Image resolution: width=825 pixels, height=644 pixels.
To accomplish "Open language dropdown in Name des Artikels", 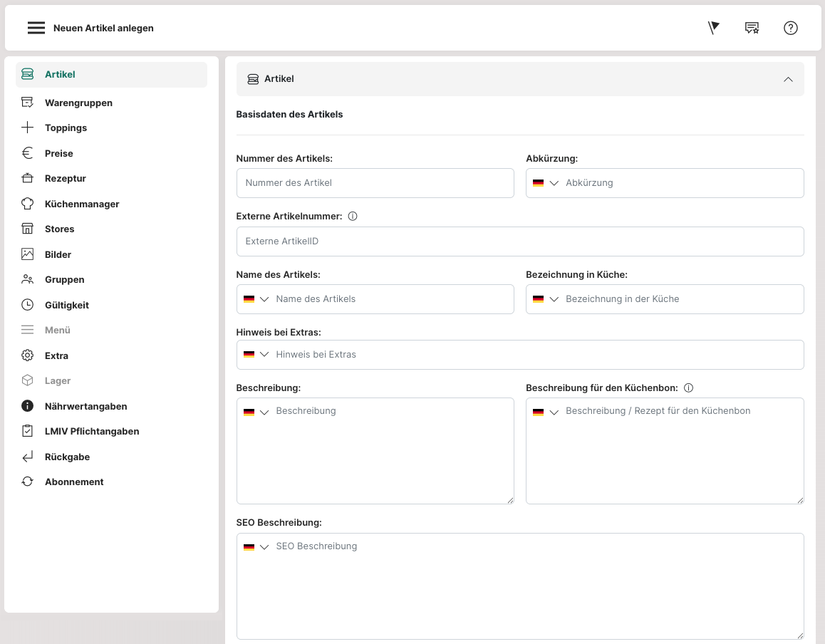I will (256, 299).
